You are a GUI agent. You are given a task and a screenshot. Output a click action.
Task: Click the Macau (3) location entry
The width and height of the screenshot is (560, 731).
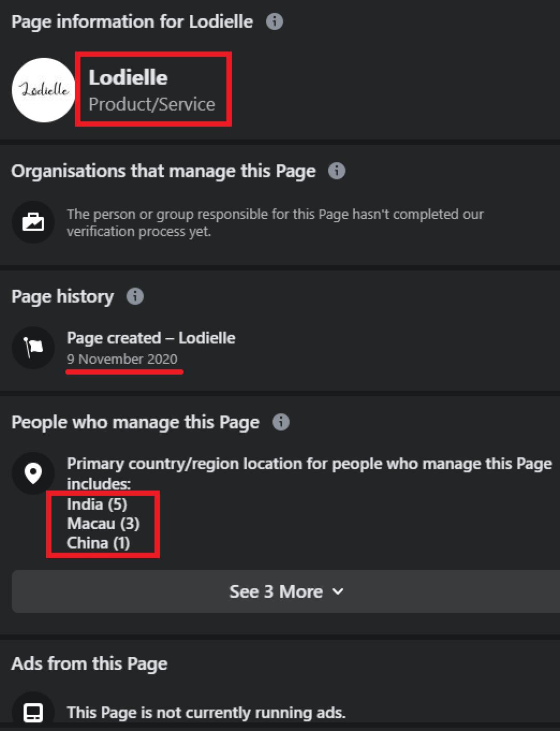point(103,523)
